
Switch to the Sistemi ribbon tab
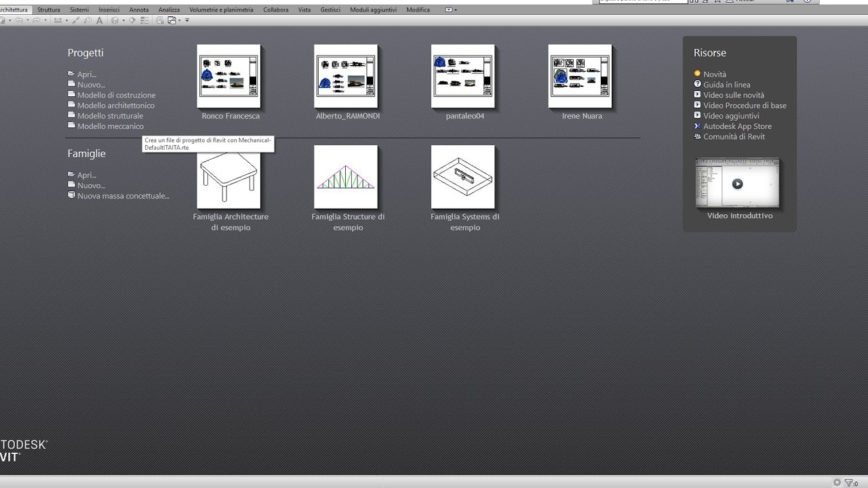point(79,10)
